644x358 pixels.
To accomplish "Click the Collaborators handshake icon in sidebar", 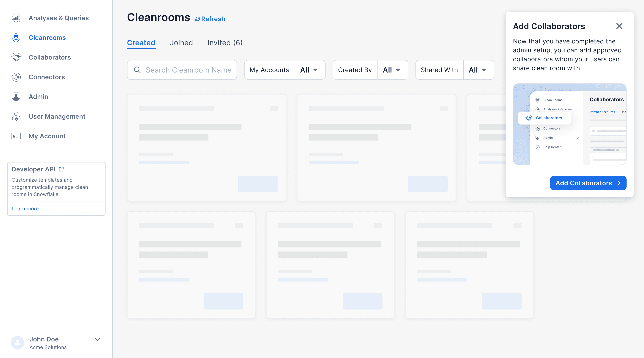I will 16,57.
